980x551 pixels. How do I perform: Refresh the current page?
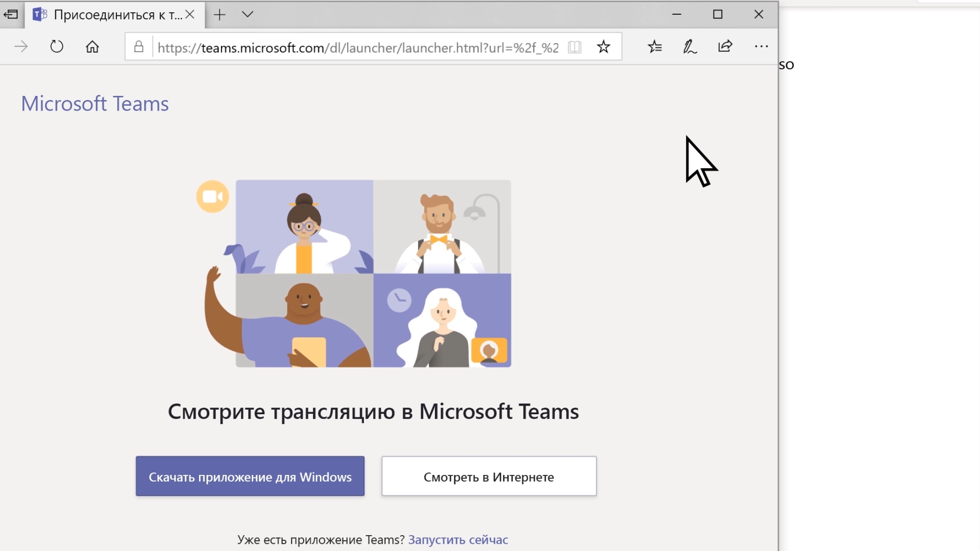tap(57, 47)
